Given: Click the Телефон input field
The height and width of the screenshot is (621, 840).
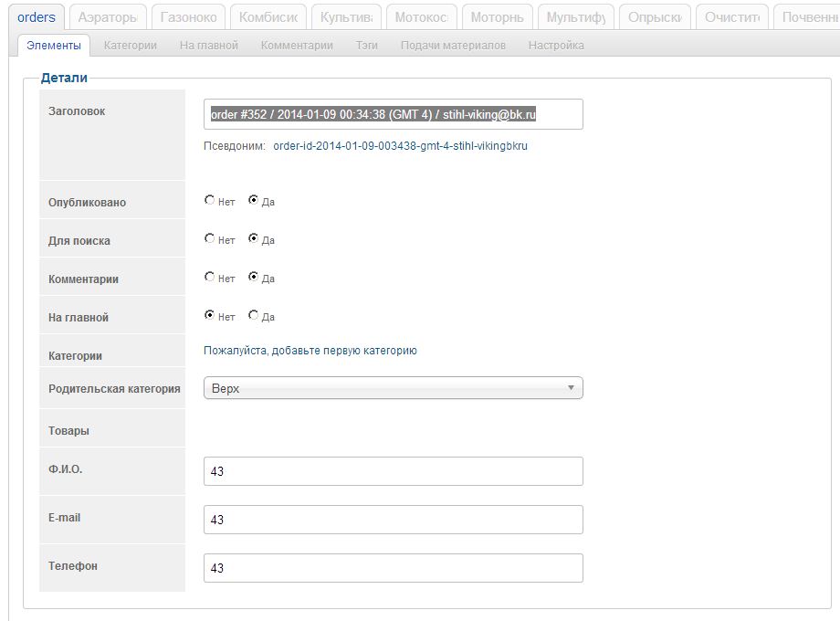Looking at the screenshot, I should tap(393, 568).
